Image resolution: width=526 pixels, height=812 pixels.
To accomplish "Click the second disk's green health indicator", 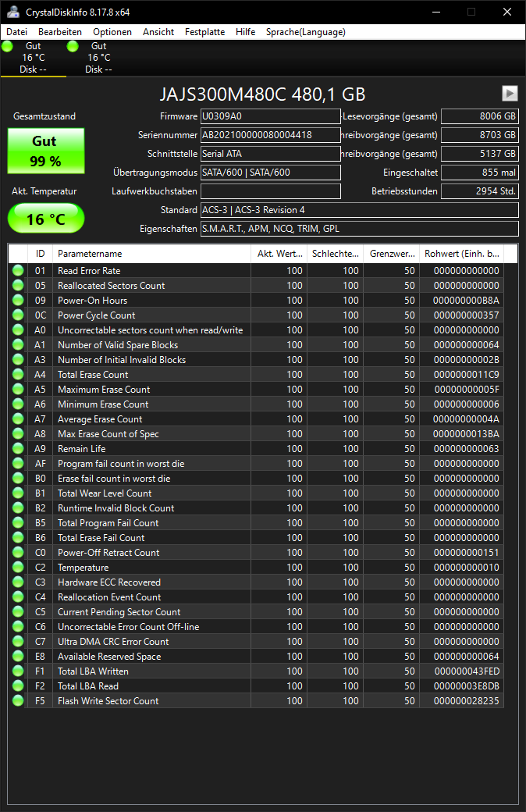I will (x=73, y=47).
